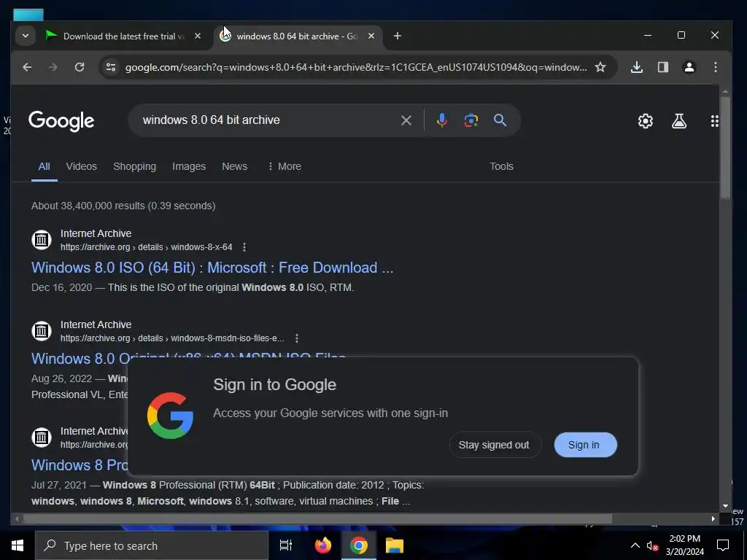This screenshot has width=747, height=560.
Task: Select the All results tab
Action: click(x=44, y=167)
